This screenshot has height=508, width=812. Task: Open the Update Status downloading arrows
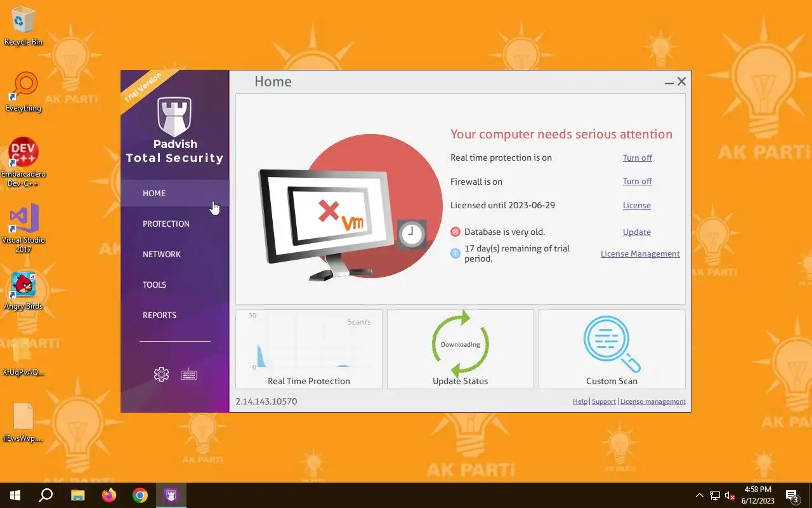(x=461, y=349)
